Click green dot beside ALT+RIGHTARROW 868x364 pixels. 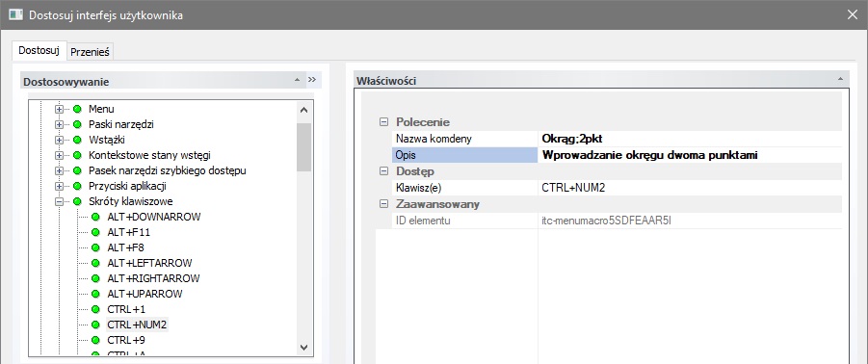pos(95,278)
